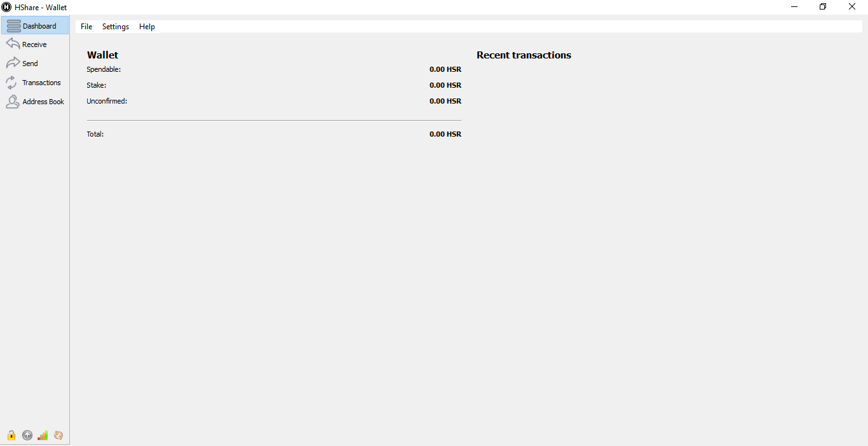Open the Dashboard page in sidebar
This screenshot has width=868, height=446.
[35, 25]
